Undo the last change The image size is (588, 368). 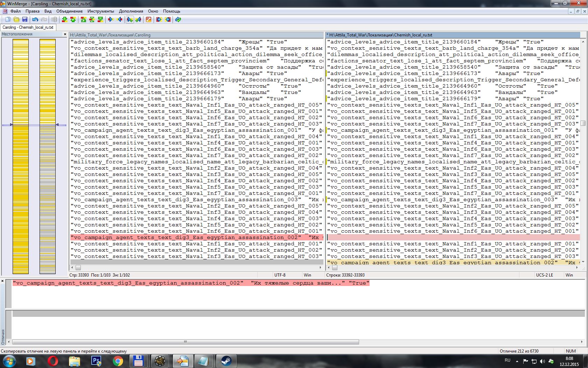35,20
